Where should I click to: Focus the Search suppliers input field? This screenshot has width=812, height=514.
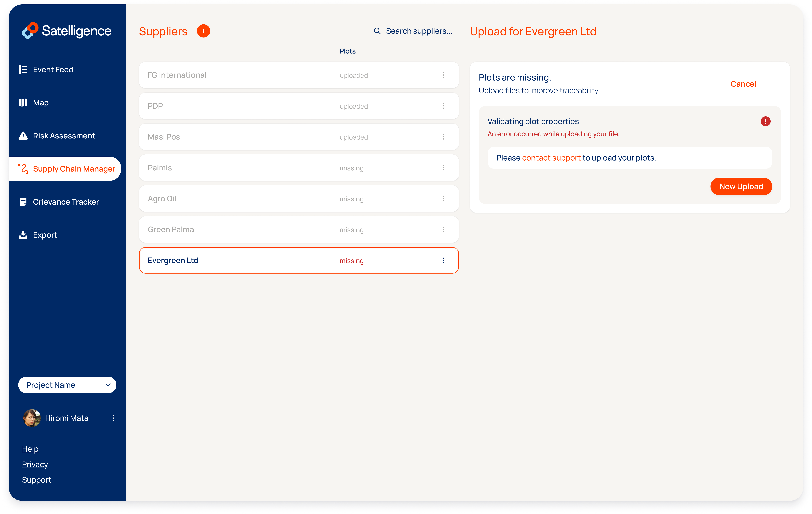[x=419, y=31]
